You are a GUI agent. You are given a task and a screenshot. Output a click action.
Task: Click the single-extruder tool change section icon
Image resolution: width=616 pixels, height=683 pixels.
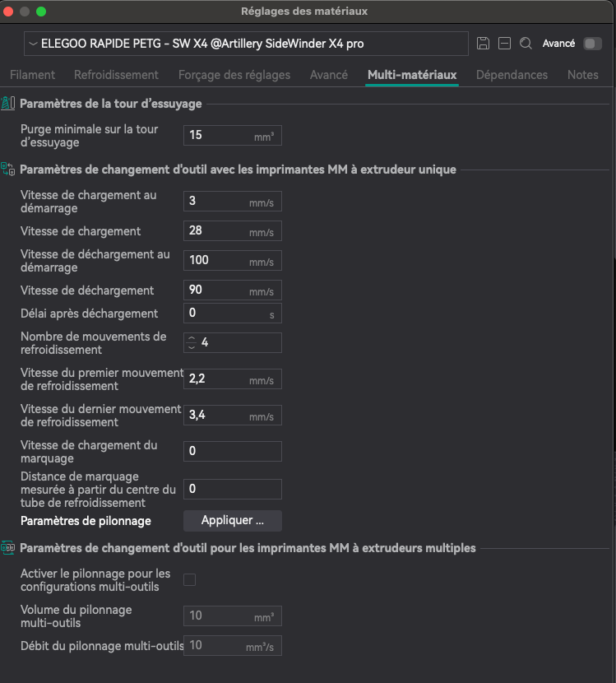click(8, 170)
